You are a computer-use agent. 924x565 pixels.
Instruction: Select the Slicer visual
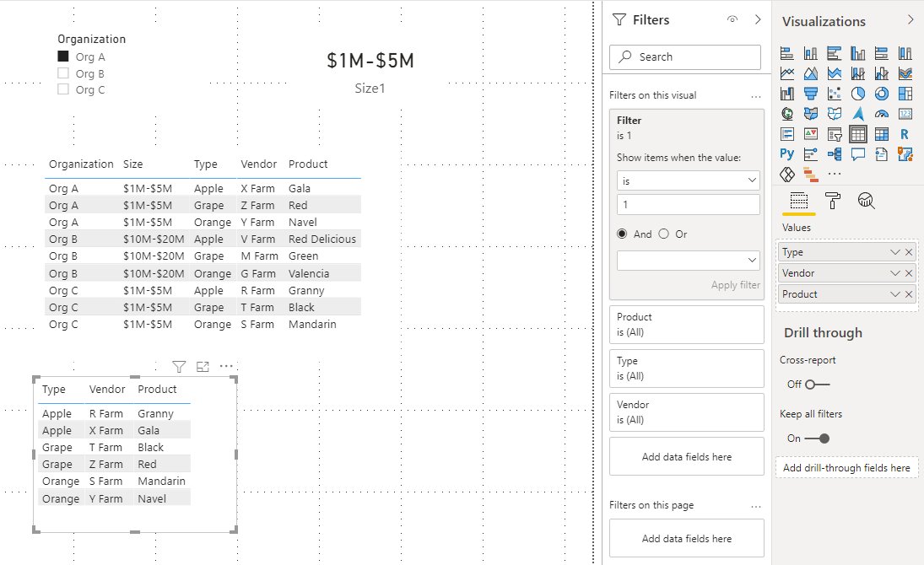point(835,134)
